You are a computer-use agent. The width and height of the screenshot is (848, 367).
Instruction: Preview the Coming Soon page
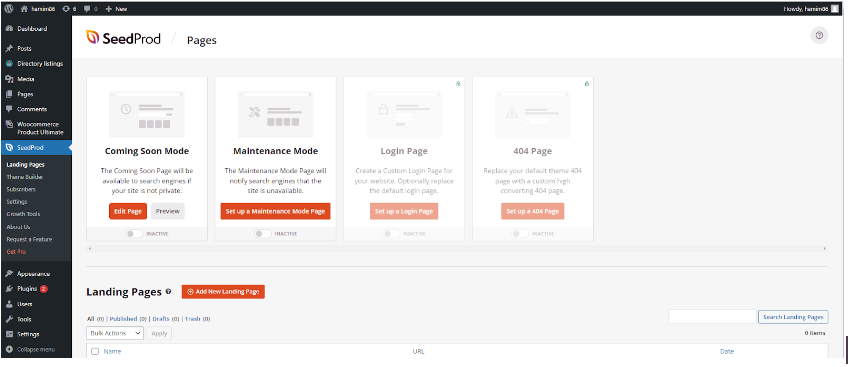click(x=168, y=211)
